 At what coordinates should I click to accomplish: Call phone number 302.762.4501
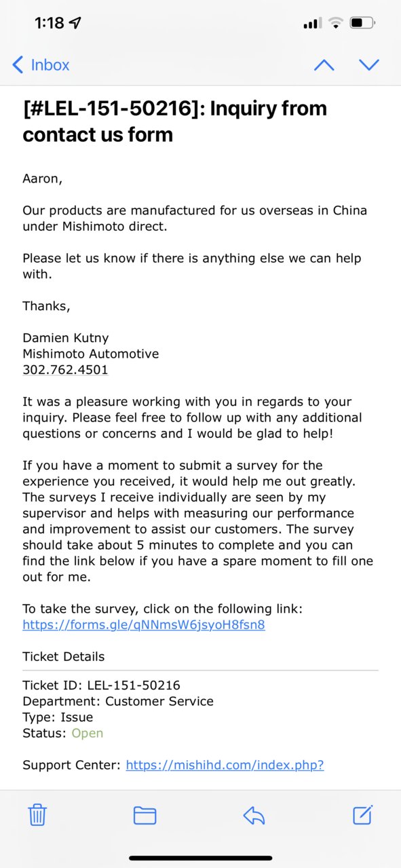tap(65, 370)
